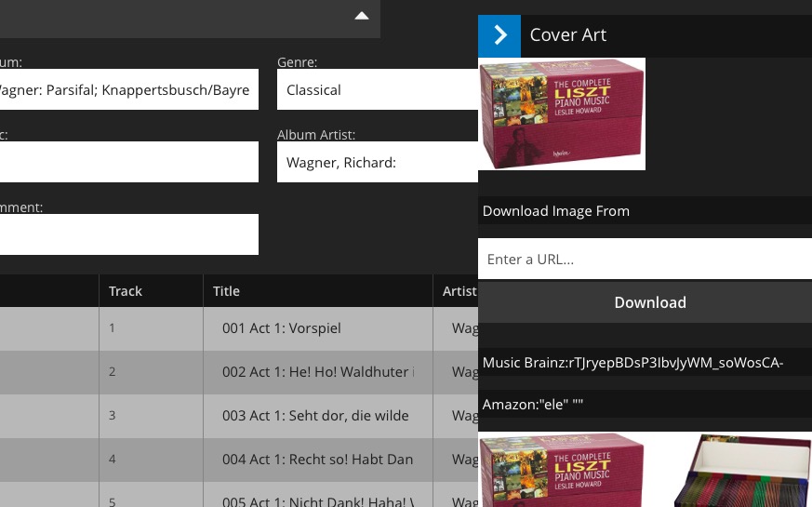The height and width of the screenshot is (507, 812).
Task: Select title 004 Act 1: Recht so! Habt Dan
Action: point(317,459)
